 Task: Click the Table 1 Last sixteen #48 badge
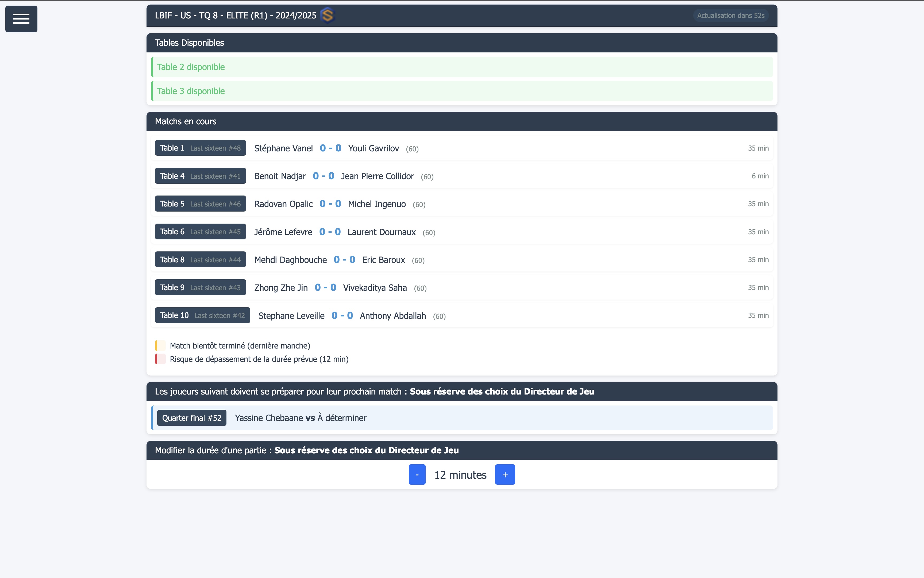pyautogui.click(x=200, y=148)
